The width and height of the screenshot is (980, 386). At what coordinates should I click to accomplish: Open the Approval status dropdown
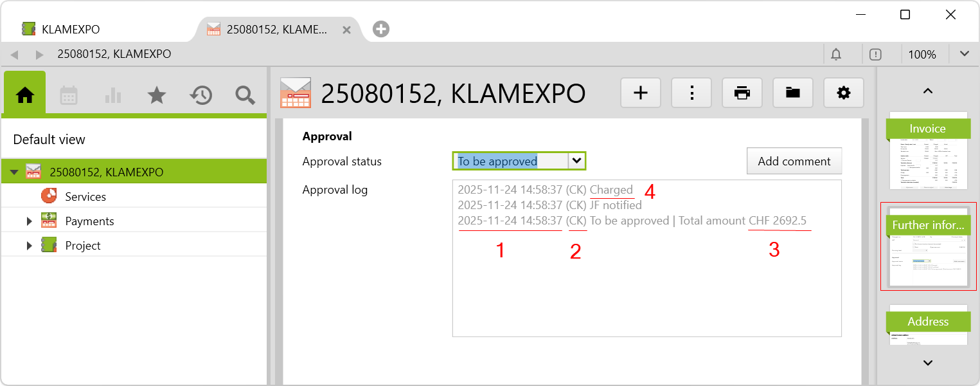tap(577, 161)
